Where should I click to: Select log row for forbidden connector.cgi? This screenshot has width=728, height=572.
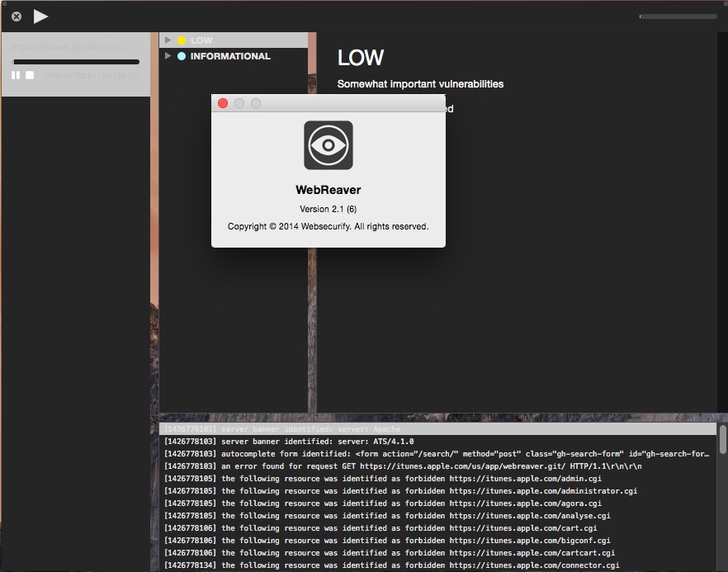(437, 565)
